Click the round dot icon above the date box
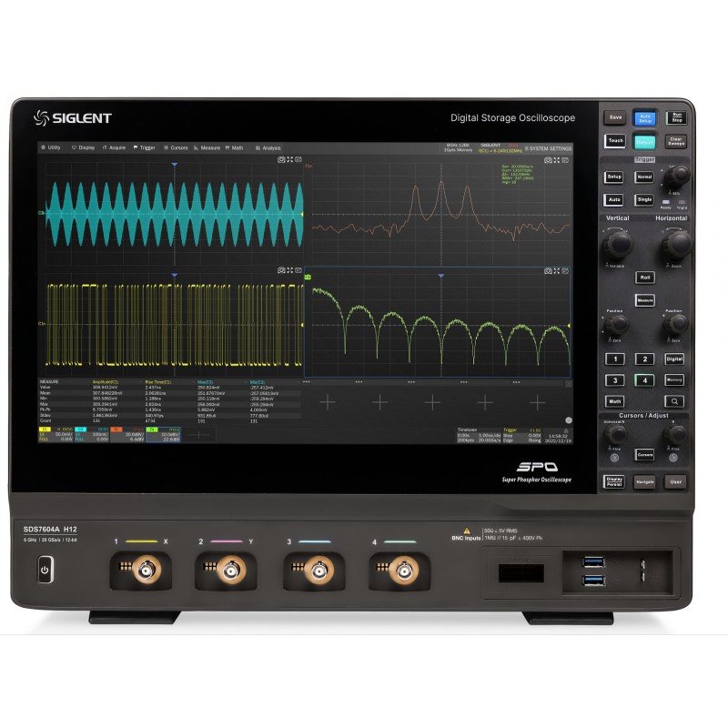The image size is (728, 728). pos(568,420)
